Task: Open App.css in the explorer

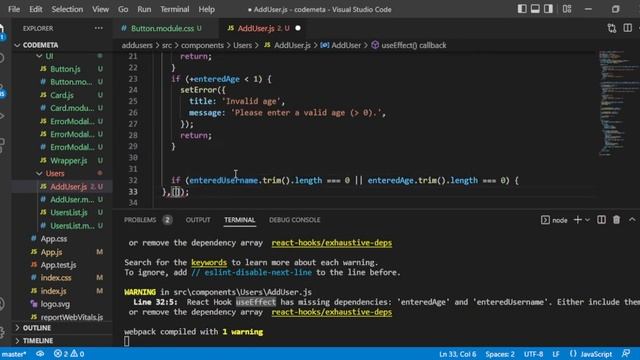Action: [53, 239]
